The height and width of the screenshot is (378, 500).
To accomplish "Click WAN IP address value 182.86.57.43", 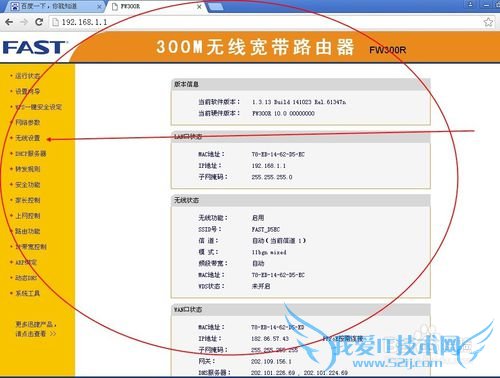I will coord(270,339).
